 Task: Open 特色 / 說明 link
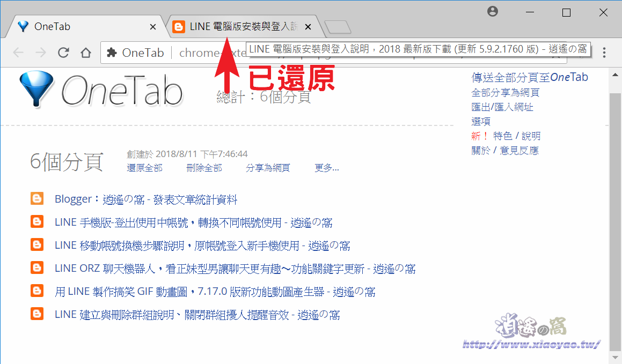click(516, 136)
